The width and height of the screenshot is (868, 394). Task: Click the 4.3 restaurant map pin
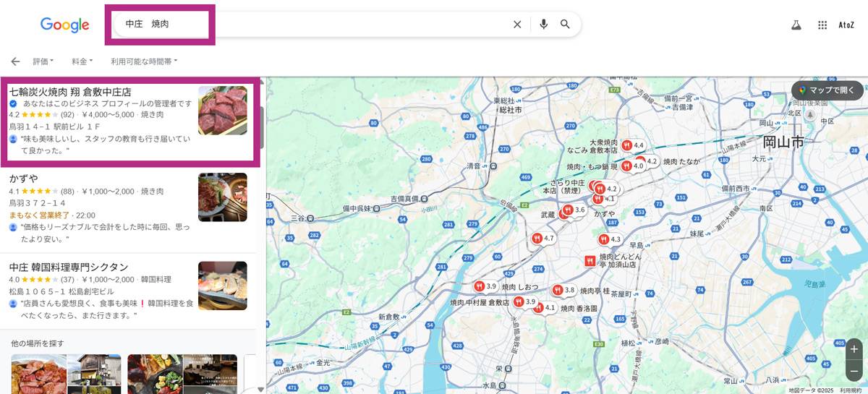click(x=610, y=239)
